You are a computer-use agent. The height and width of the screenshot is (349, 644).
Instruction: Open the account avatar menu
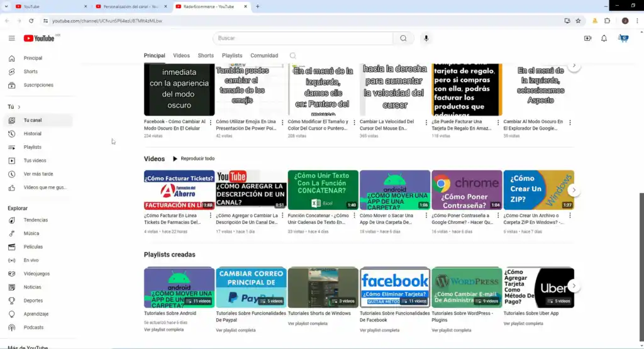point(623,38)
